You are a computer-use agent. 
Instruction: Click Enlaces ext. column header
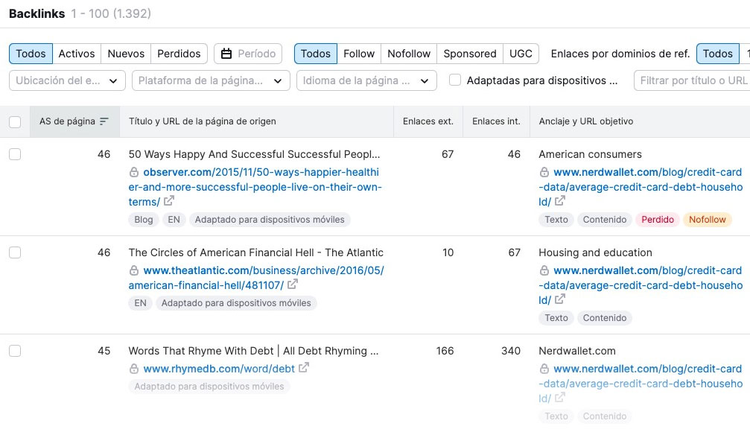pos(428,122)
